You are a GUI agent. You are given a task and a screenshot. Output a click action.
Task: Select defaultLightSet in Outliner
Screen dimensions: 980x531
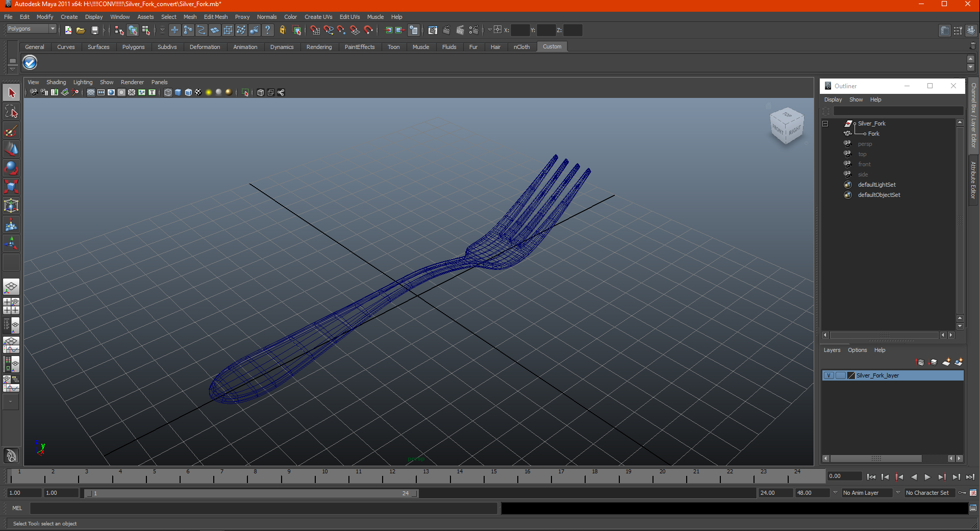[876, 185]
